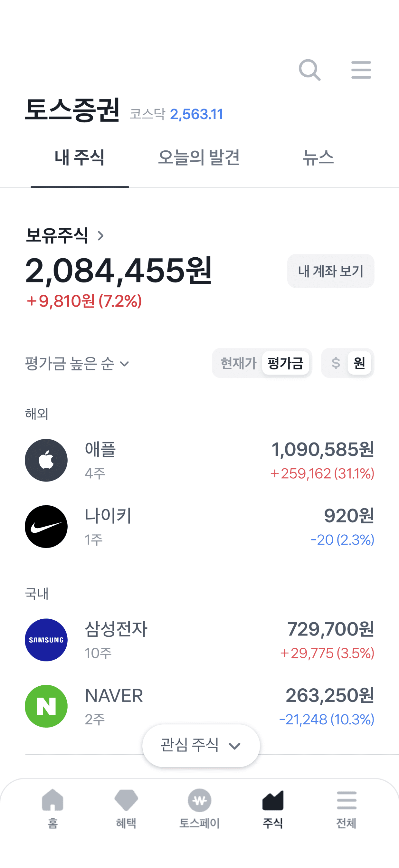The height and width of the screenshot is (868, 399).
Task: Tap the 코스닥 index value 2,563.11
Action: [196, 114]
